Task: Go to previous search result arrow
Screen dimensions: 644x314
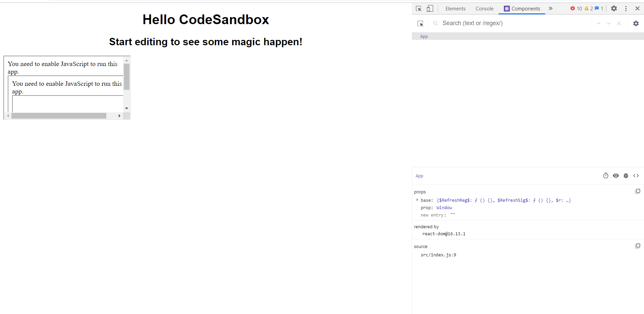Action: (x=599, y=23)
